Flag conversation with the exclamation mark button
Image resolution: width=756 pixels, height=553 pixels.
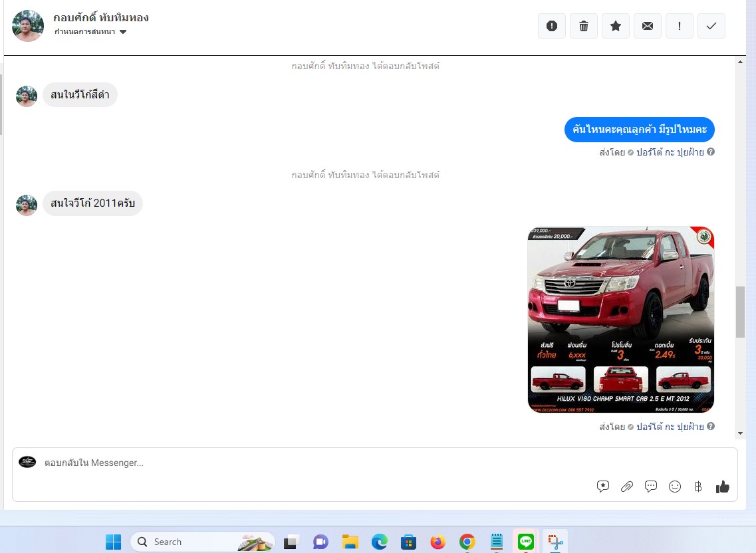(680, 26)
